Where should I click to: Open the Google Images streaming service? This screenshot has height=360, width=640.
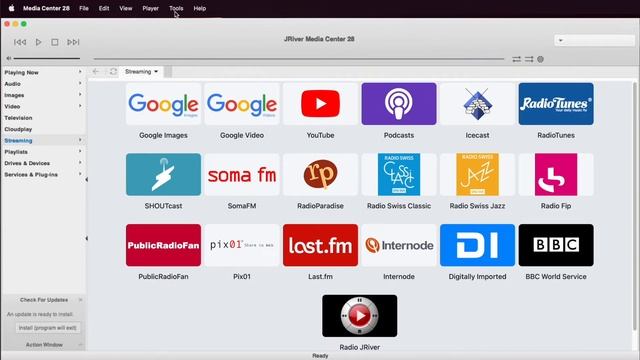coord(163,104)
